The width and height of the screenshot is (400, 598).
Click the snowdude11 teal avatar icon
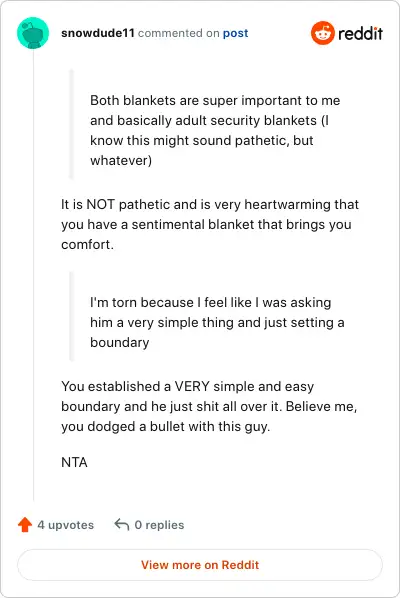point(33,33)
